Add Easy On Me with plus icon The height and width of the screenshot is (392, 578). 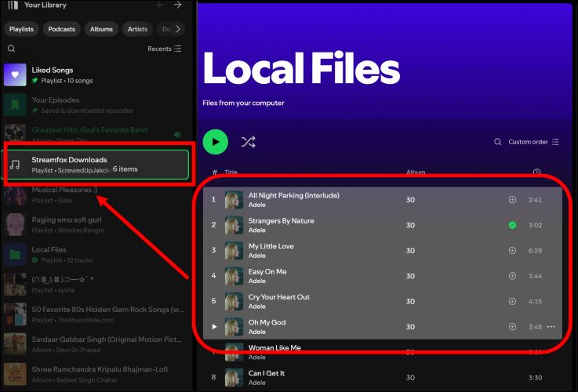tap(512, 276)
